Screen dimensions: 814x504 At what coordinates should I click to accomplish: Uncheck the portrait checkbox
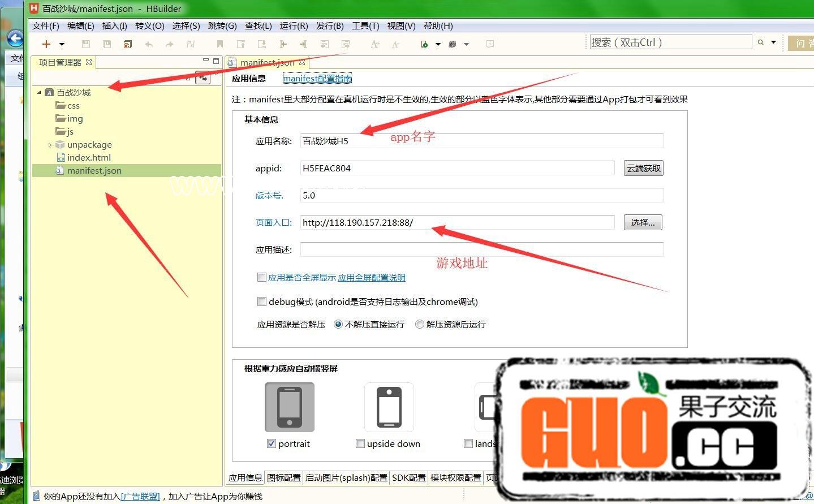tap(271, 443)
